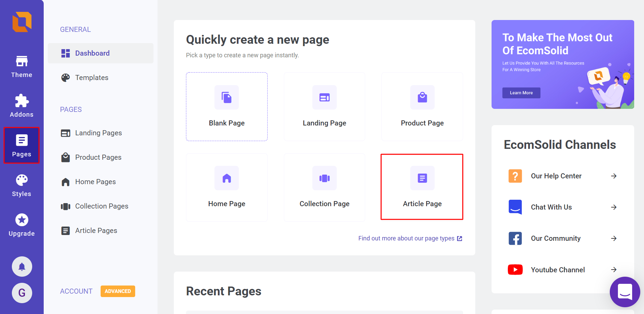Open Article Pages menu item
644x314 pixels.
click(101, 231)
